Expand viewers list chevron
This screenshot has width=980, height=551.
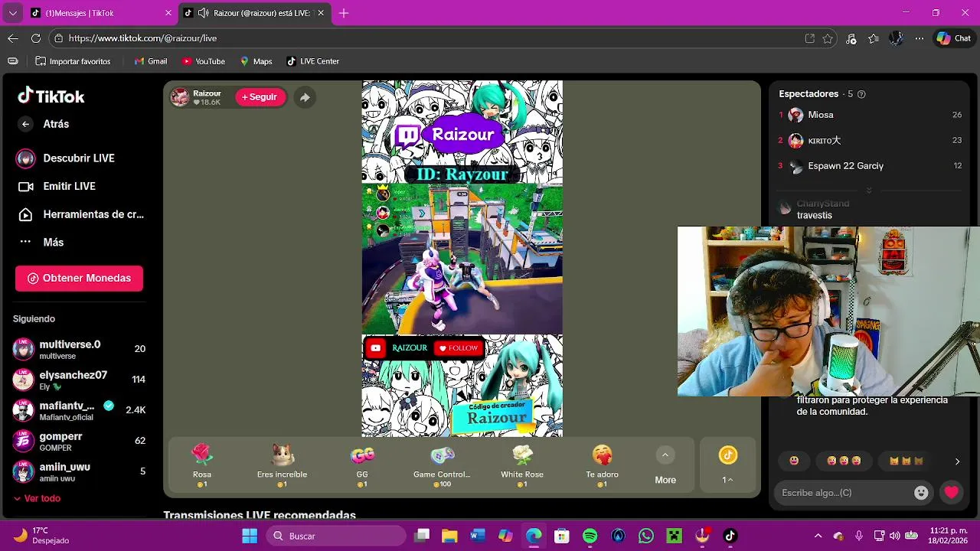(x=869, y=190)
